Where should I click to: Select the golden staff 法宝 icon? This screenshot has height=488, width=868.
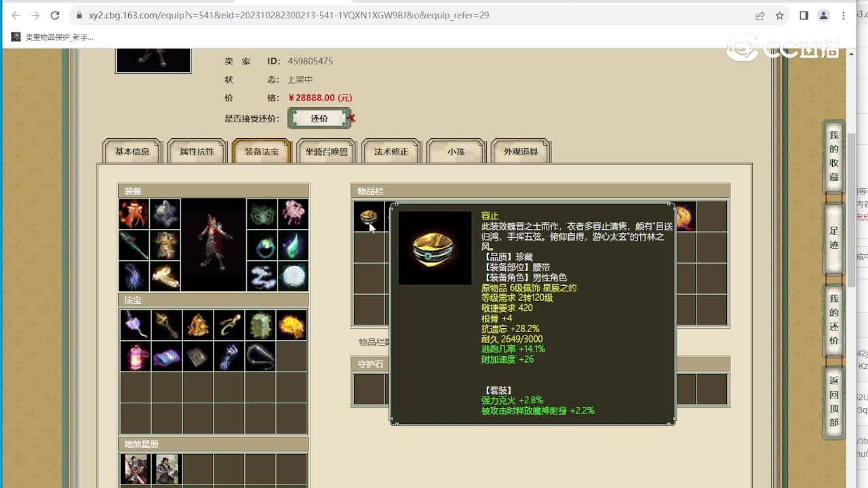166,325
